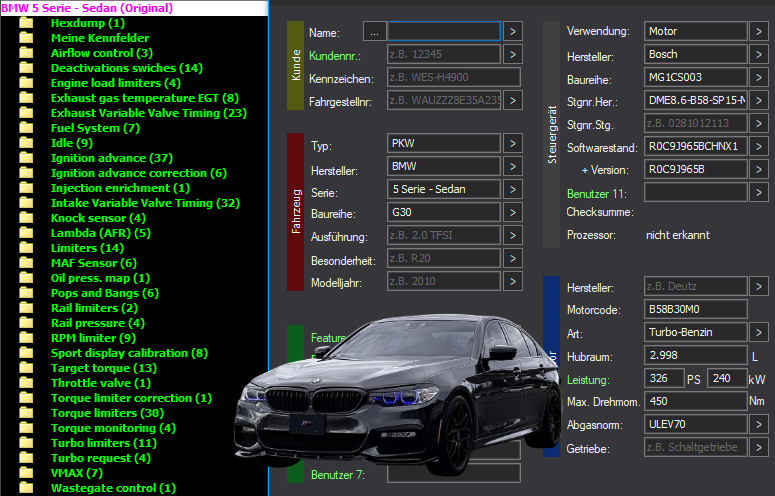Click the Leistung PS field showing 326

click(x=664, y=378)
